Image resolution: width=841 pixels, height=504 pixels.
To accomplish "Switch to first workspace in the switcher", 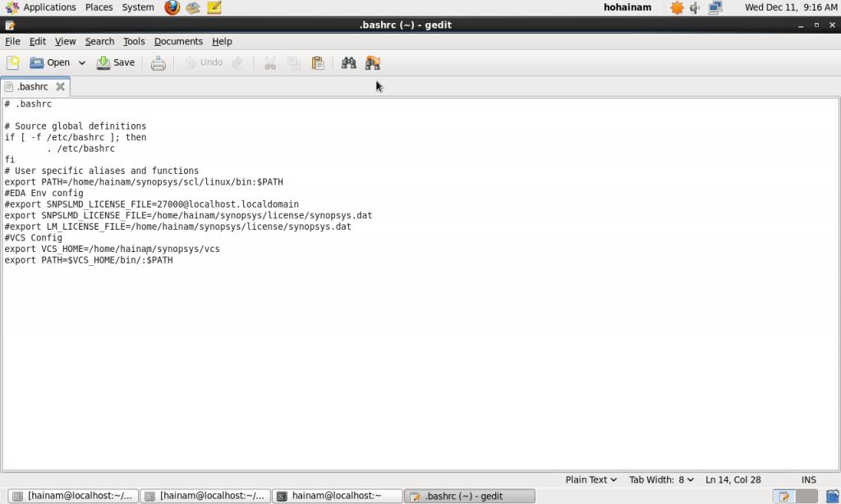I will 784,496.
